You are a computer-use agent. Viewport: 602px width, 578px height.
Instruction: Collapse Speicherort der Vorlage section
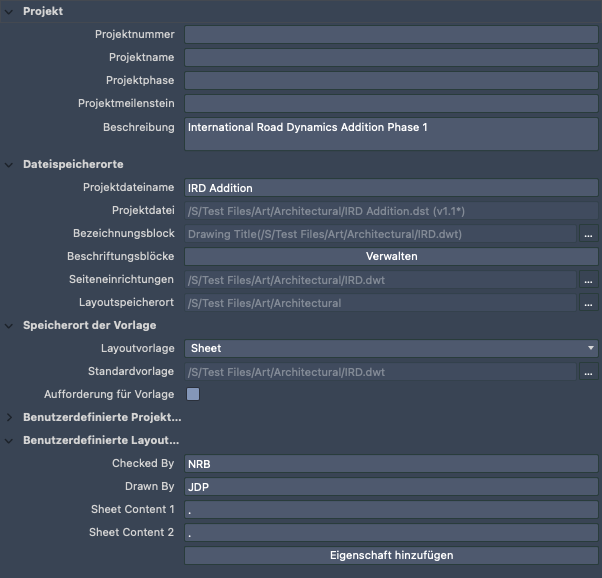click(x=11, y=325)
